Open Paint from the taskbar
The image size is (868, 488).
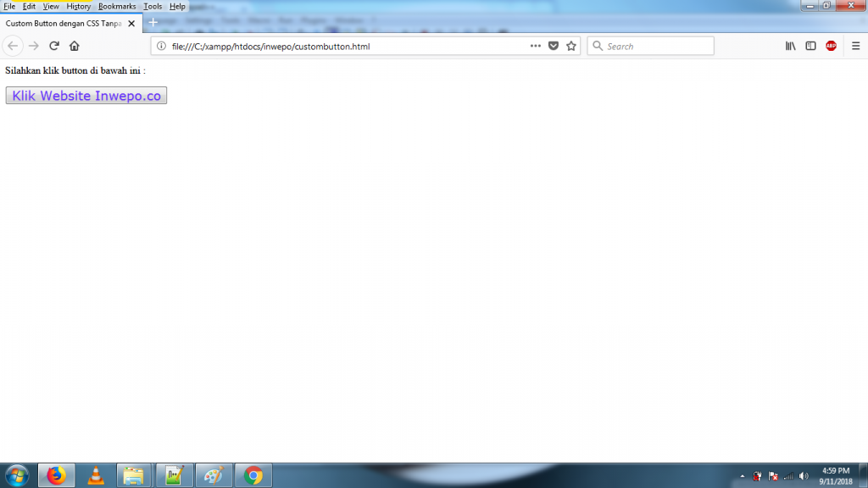(x=214, y=475)
